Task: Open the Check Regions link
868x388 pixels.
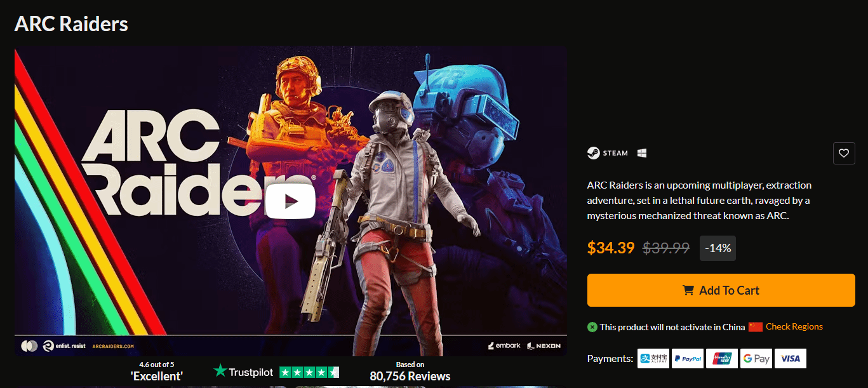Action: click(x=794, y=326)
